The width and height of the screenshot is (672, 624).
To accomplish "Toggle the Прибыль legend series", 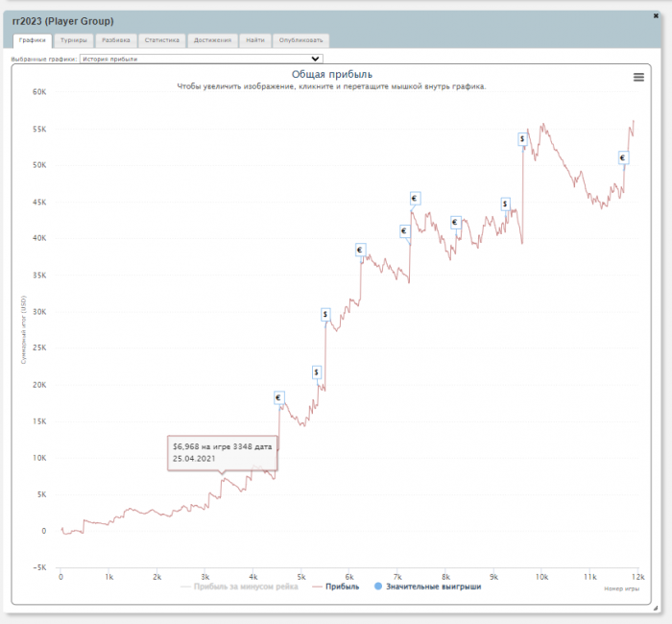I will coord(336,587).
